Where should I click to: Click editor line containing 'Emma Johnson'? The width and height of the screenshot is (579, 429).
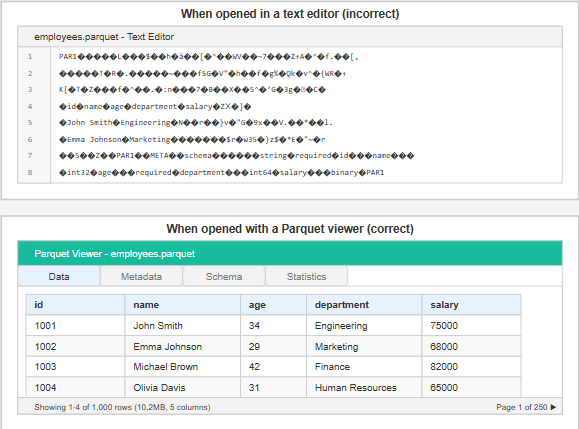point(192,140)
